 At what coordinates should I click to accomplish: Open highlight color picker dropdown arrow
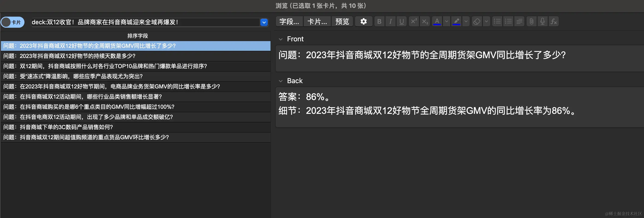pos(466,21)
